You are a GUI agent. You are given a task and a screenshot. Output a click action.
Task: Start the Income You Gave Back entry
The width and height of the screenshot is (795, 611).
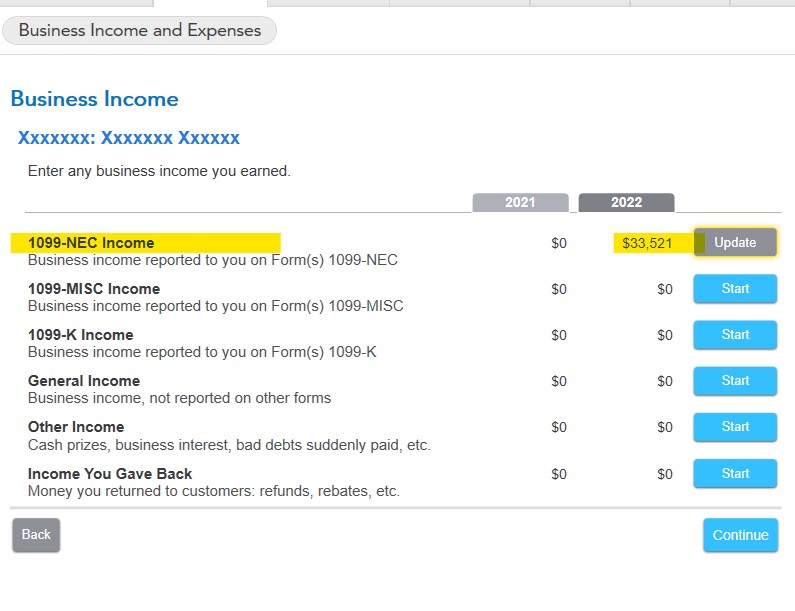click(x=735, y=474)
